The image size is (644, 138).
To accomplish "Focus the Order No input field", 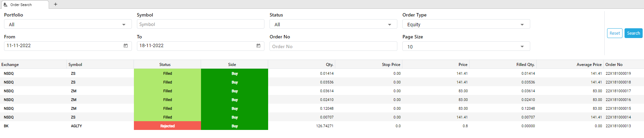I will coord(333,46).
